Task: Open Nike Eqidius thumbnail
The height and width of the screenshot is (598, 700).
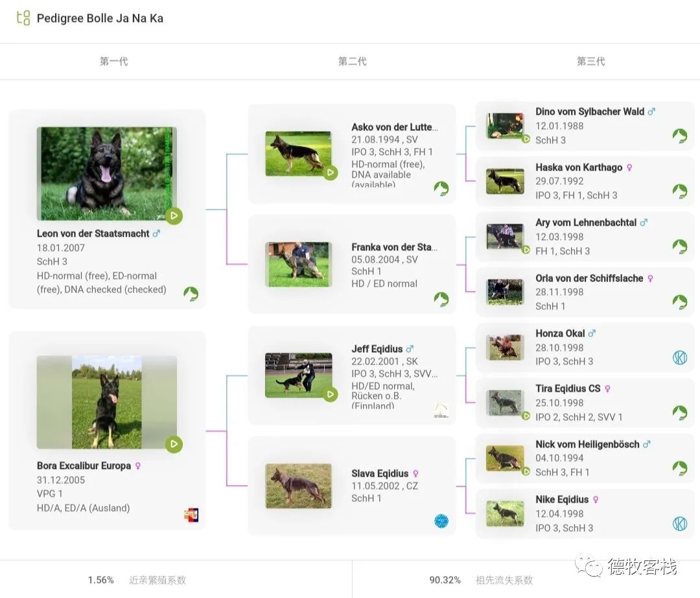Action: pos(505,513)
